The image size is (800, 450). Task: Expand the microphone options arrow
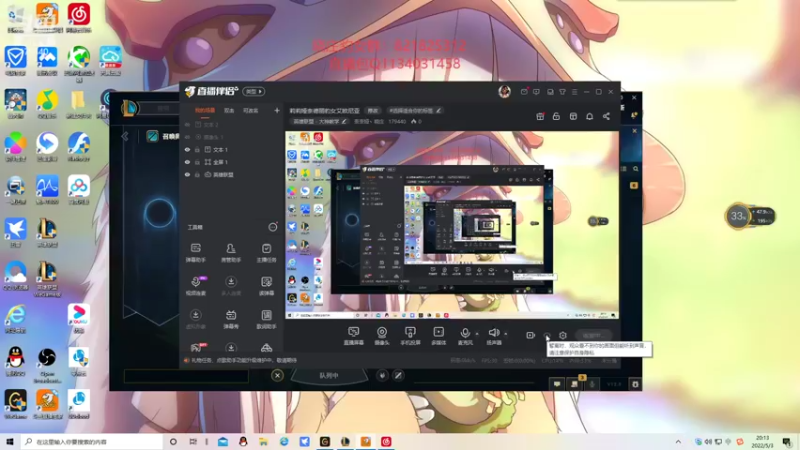tap(477, 334)
